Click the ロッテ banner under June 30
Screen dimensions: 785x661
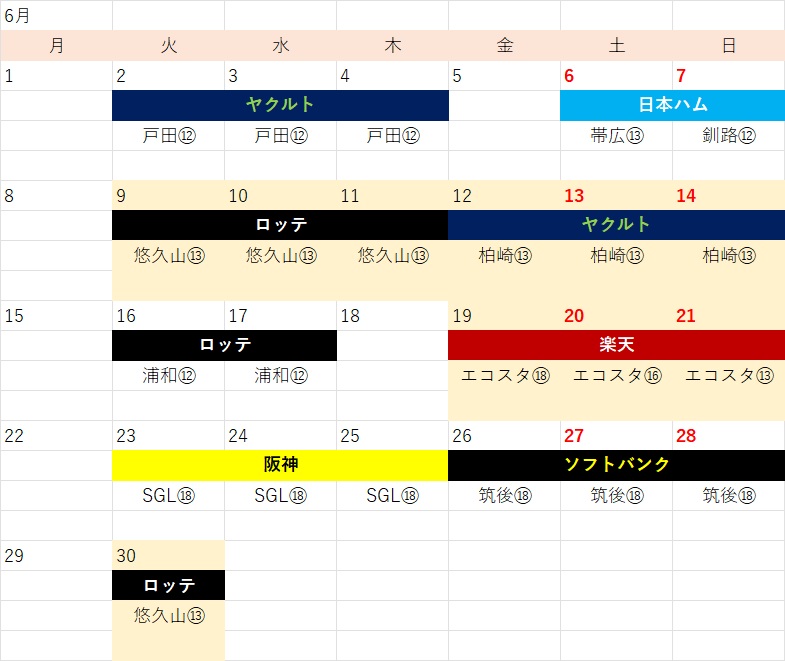(168, 585)
